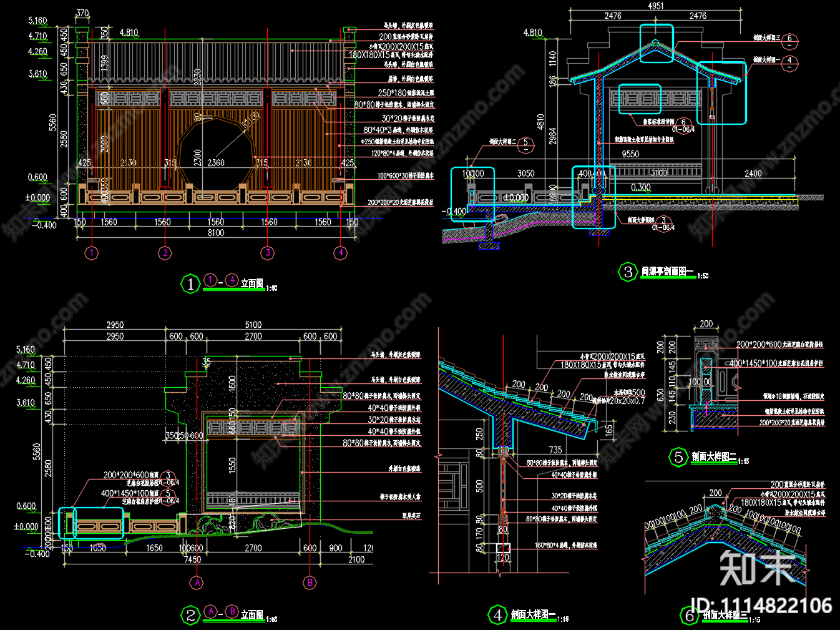Select the dimension text 7450
The height and width of the screenshot is (630, 840).
[192, 559]
